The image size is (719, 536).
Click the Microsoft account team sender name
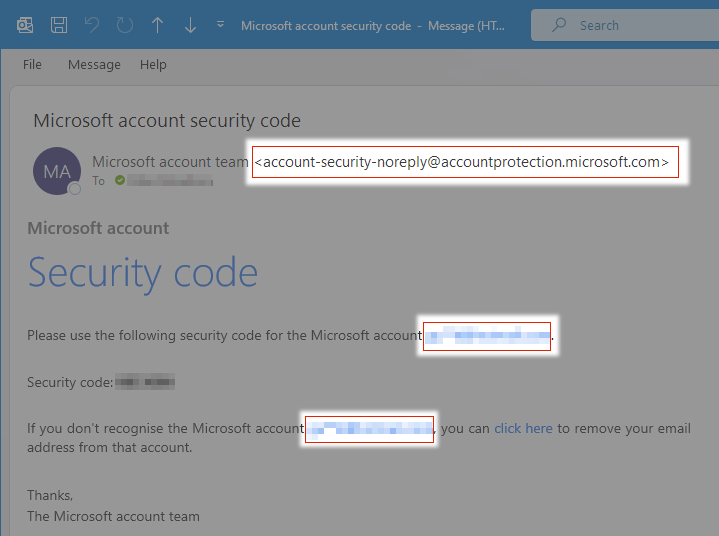[170, 161]
